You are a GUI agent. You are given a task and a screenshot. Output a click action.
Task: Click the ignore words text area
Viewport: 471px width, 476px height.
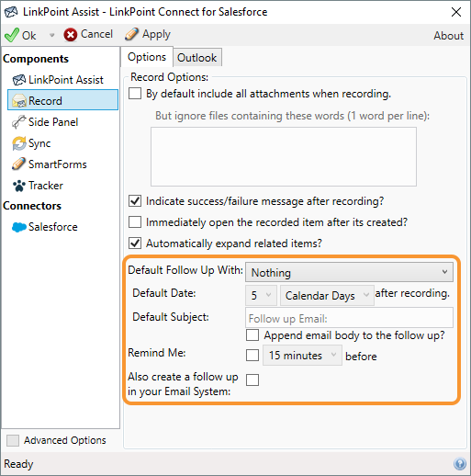click(x=284, y=156)
